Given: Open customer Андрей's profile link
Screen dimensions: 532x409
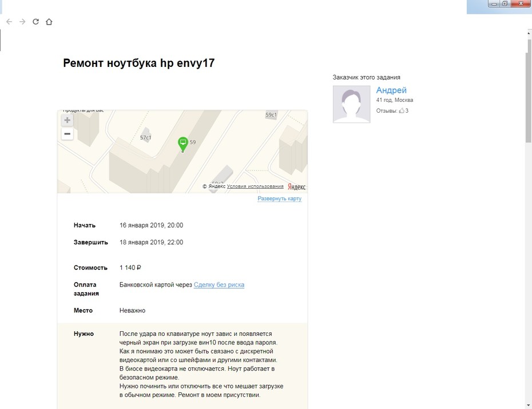Looking at the screenshot, I should click(x=391, y=90).
